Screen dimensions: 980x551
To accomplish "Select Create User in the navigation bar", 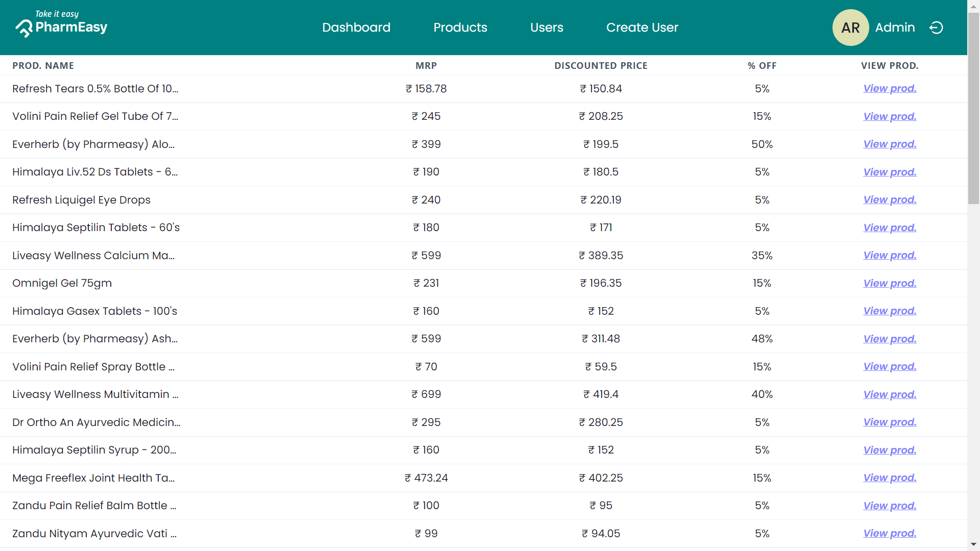I will [x=642, y=28].
